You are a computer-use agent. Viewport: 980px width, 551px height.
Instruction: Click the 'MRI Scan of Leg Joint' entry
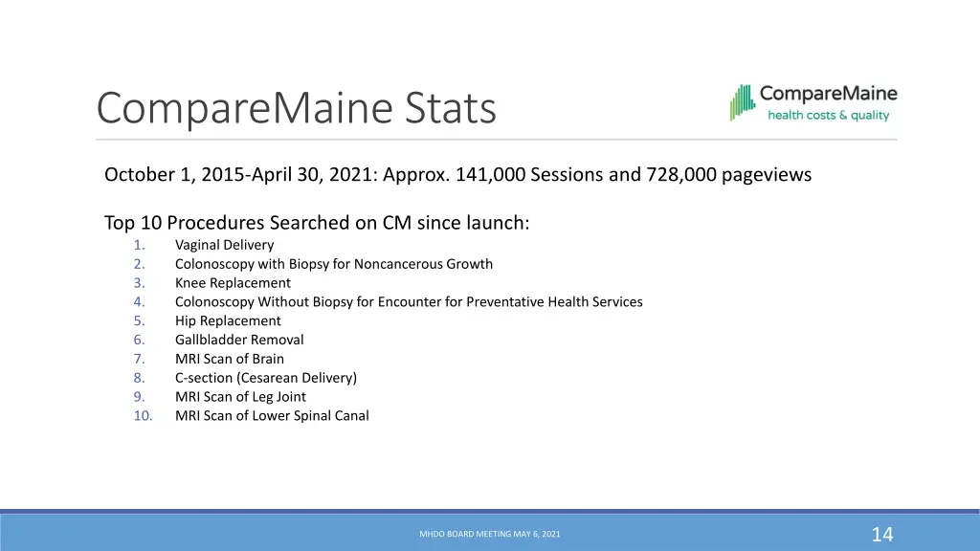tap(240, 397)
